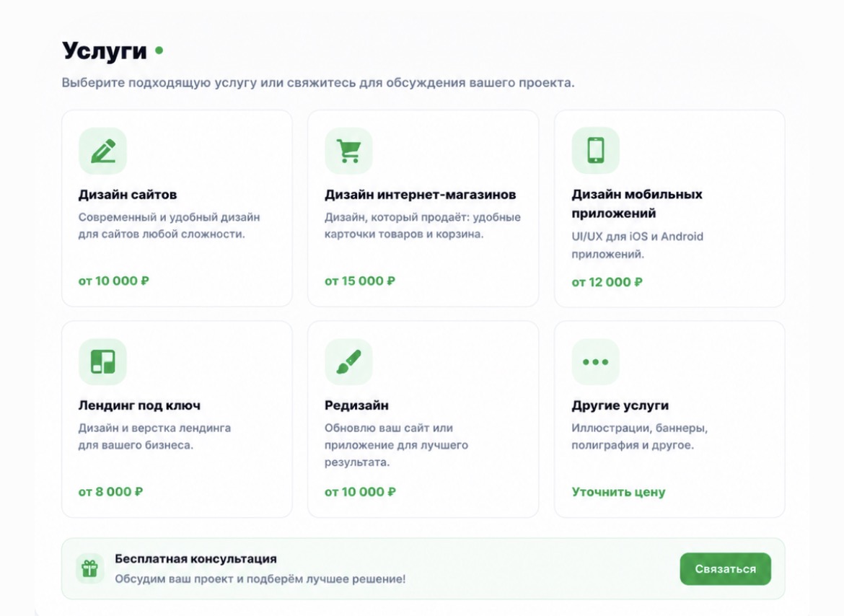Click the price от 8 000 ₽
This screenshot has height=616, width=844.
pyautogui.click(x=110, y=492)
